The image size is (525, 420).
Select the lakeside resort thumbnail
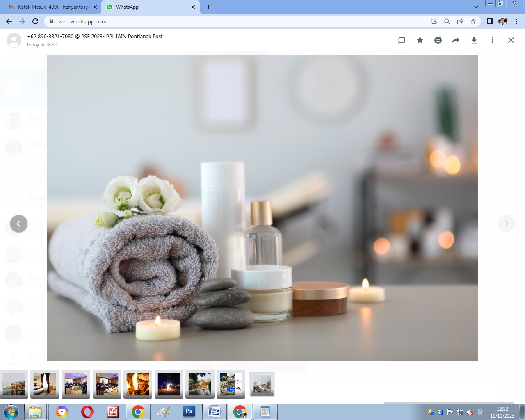(14, 384)
